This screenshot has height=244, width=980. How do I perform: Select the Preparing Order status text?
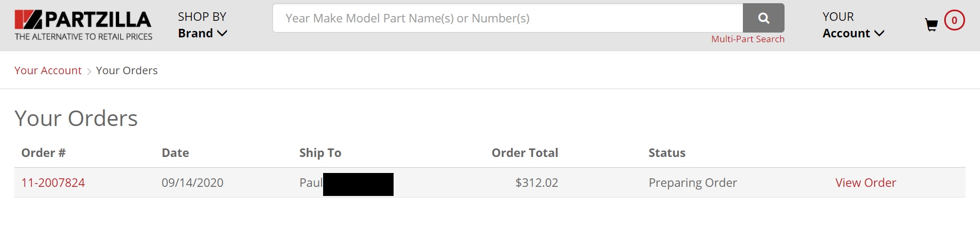pyautogui.click(x=693, y=183)
